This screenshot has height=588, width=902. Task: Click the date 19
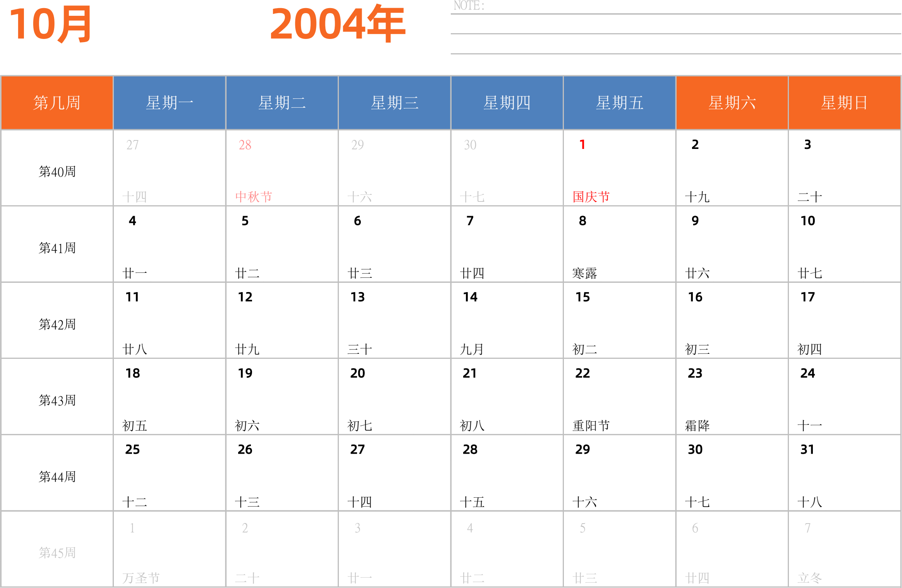click(x=245, y=373)
